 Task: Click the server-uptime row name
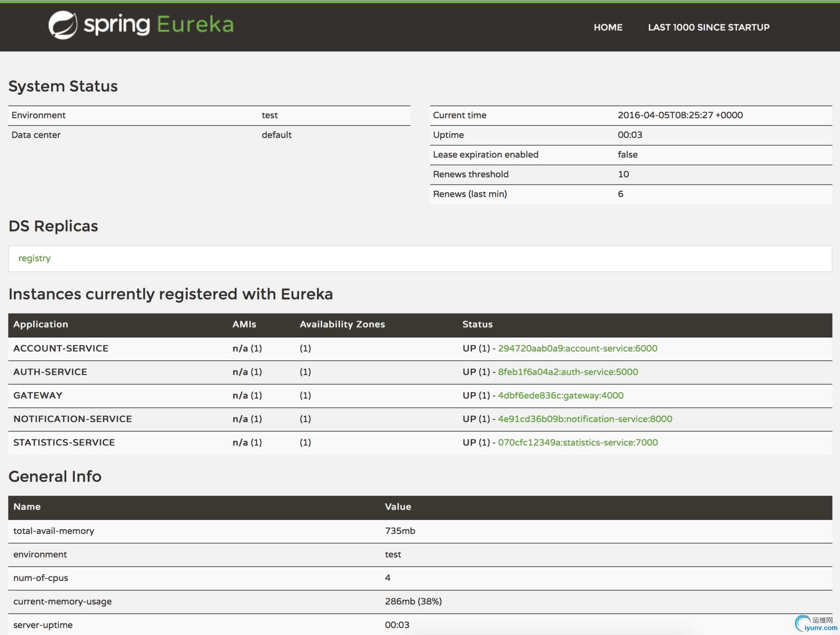coord(43,625)
